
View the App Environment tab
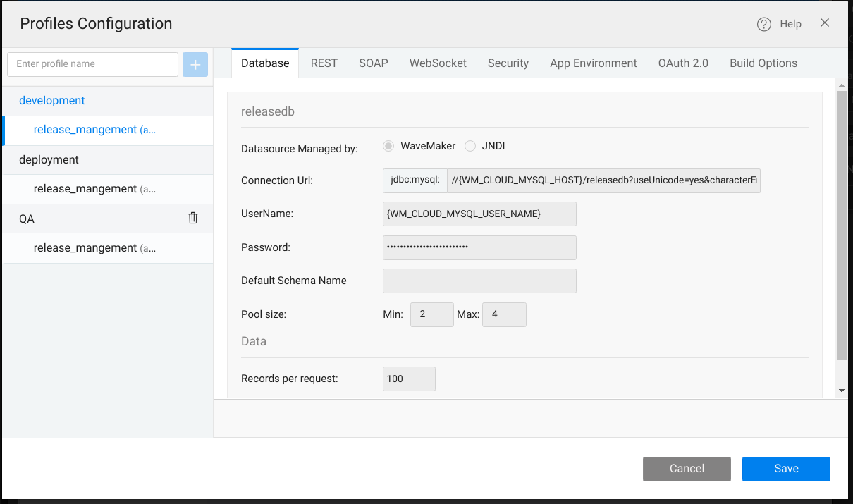point(593,63)
